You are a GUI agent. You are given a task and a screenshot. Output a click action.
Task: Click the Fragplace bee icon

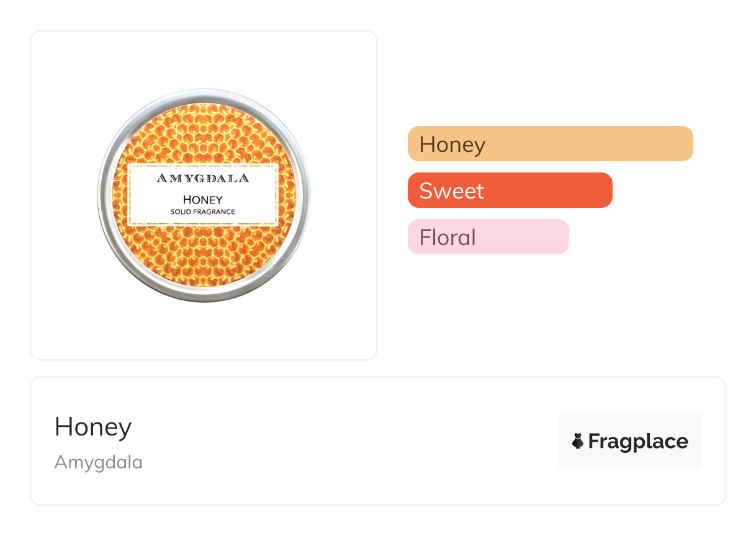tap(578, 441)
